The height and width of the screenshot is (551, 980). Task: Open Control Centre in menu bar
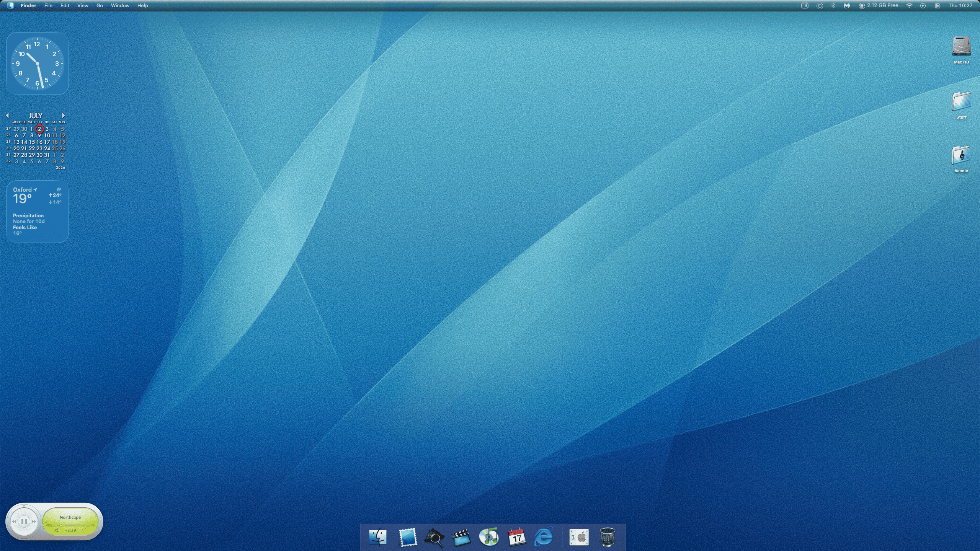(937, 5)
